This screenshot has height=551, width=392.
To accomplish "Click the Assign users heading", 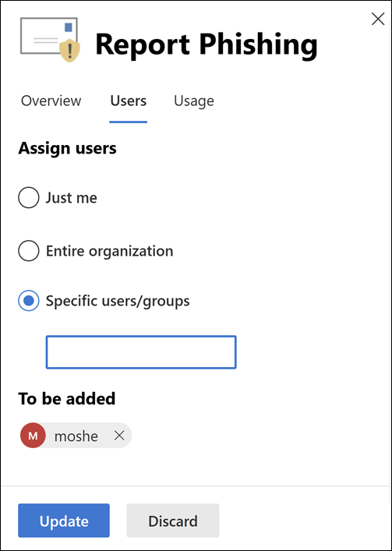I will point(68,148).
